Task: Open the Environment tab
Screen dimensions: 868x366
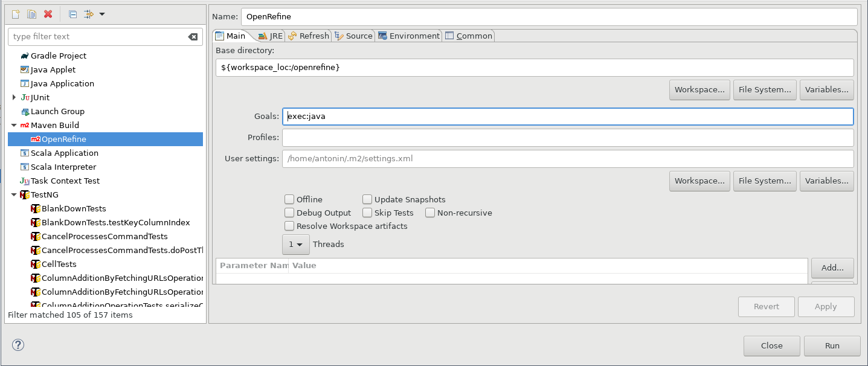Action: pos(409,36)
